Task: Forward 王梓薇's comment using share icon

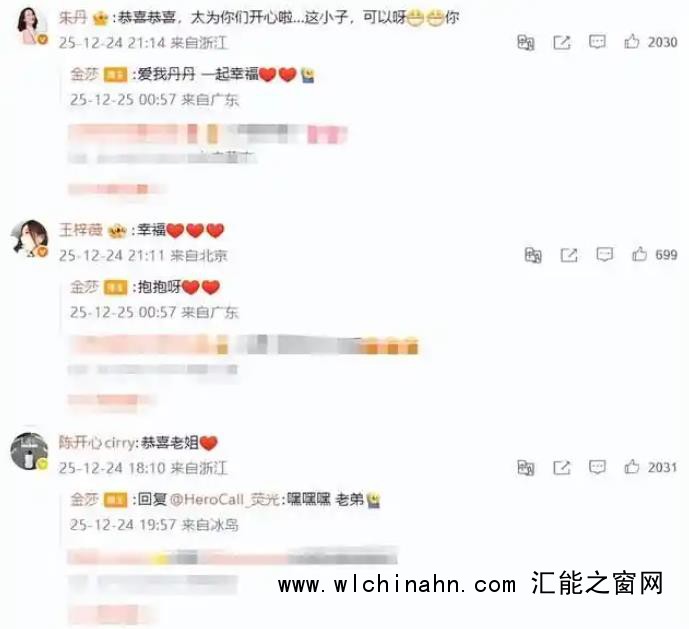Action: [x=569, y=255]
